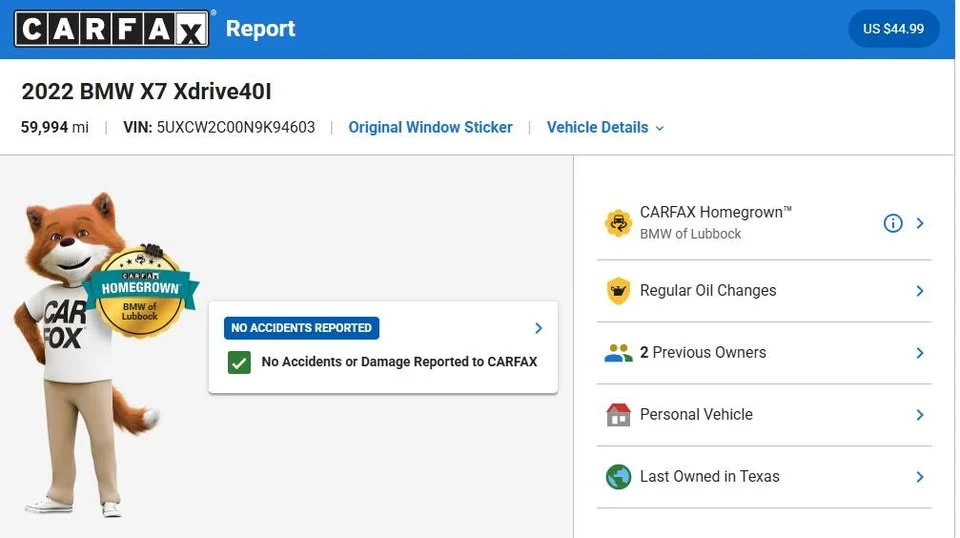Screen dimensions: 960x538
Task: Click the Last Owned in Texas globe icon
Action: click(618, 477)
